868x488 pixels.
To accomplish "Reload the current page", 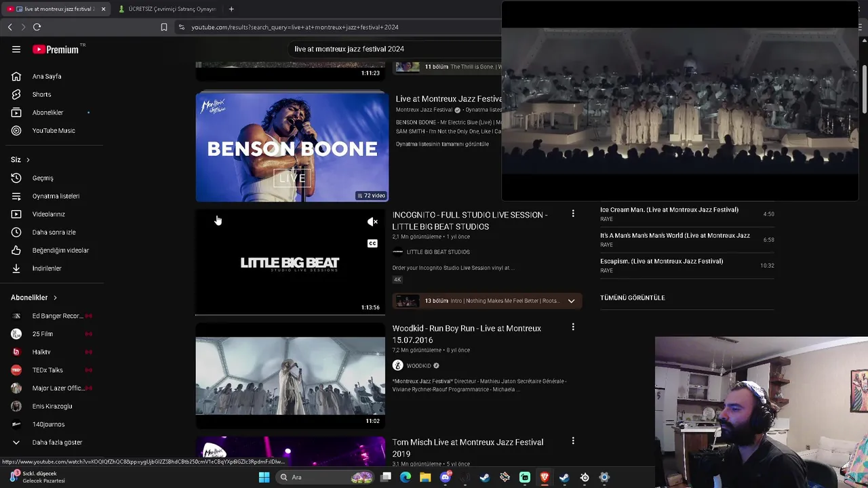I will point(37,27).
